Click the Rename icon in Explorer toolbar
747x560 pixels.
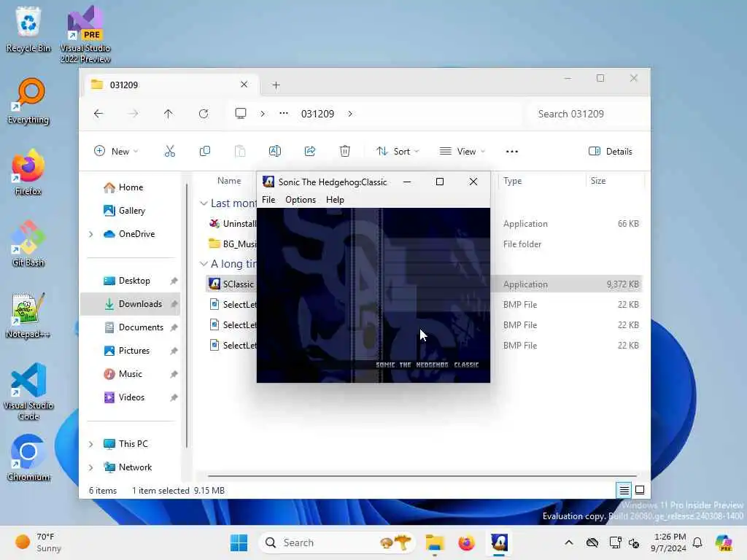[275, 151]
